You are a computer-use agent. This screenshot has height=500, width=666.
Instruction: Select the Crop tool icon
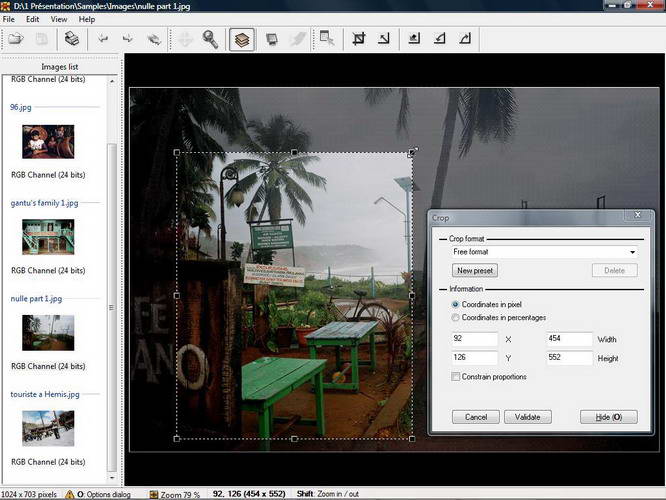(x=358, y=39)
